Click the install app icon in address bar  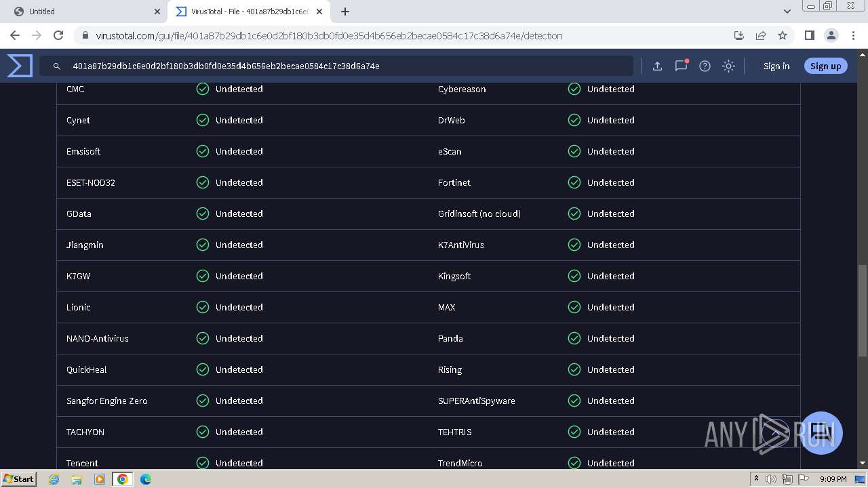coord(739,35)
